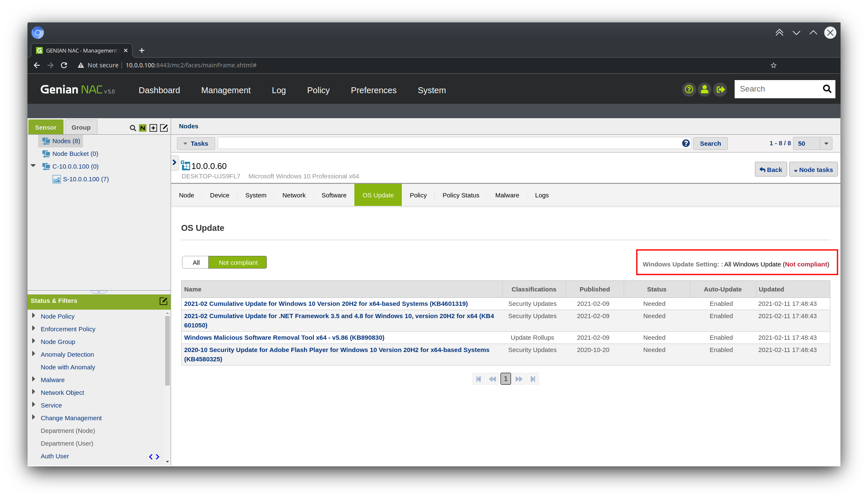Viewport: 868px width, 499px height.
Task: Collapse the C-10.0.0.100 tree node
Action: pos(33,166)
